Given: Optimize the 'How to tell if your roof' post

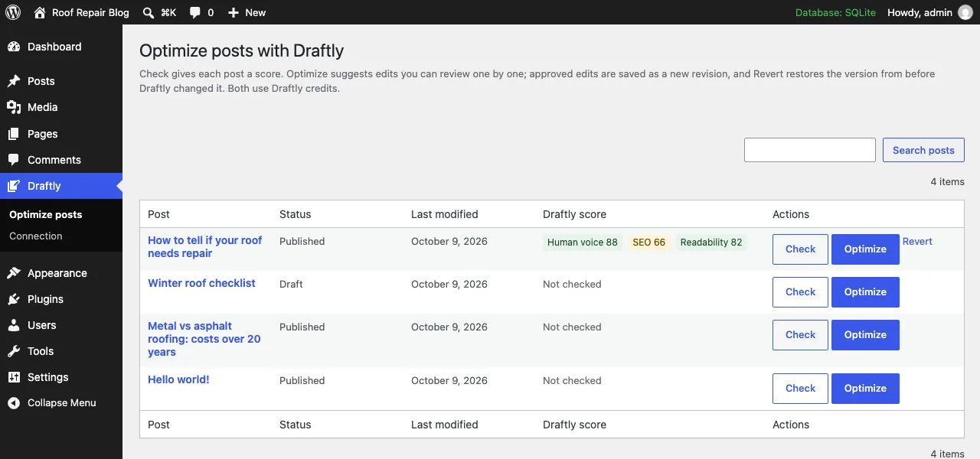Looking at the screenshot, I should (x=865, y=249).
